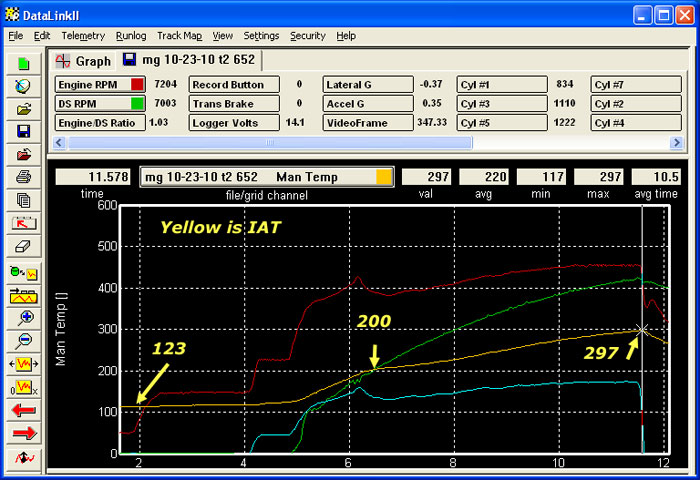Open the Runlog menu
Screen dimensions: 700x480
coord(130,35)
